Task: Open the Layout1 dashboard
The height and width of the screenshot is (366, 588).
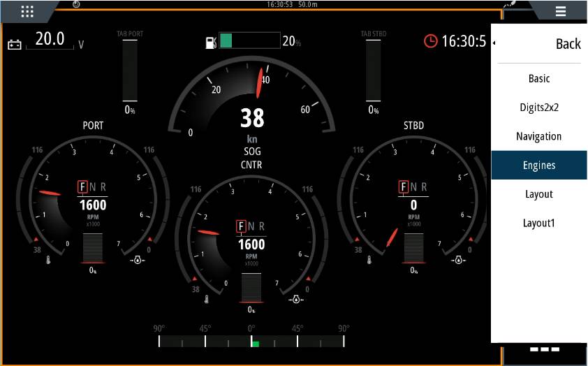Action: point(538,224)
